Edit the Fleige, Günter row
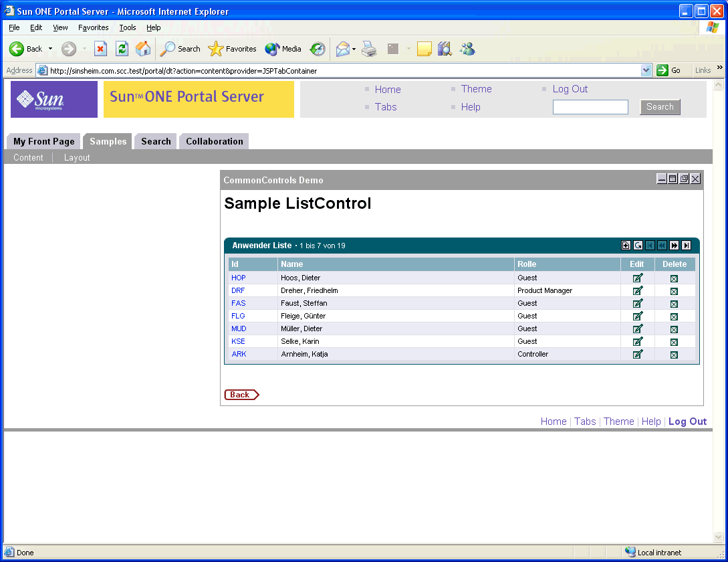This screenshot has width=728, height=562. pos(638,316)
